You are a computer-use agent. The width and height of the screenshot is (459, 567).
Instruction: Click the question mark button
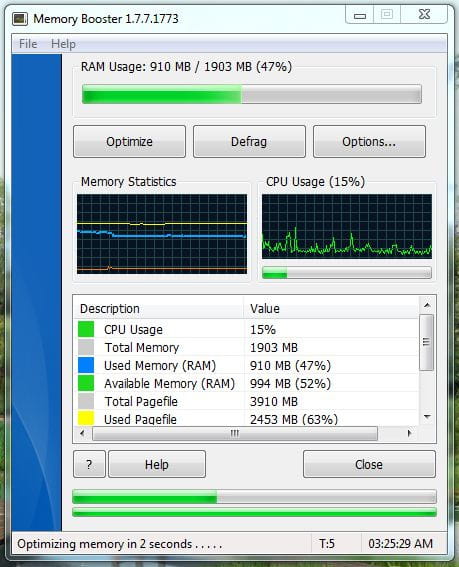click(x=89, y=464)
